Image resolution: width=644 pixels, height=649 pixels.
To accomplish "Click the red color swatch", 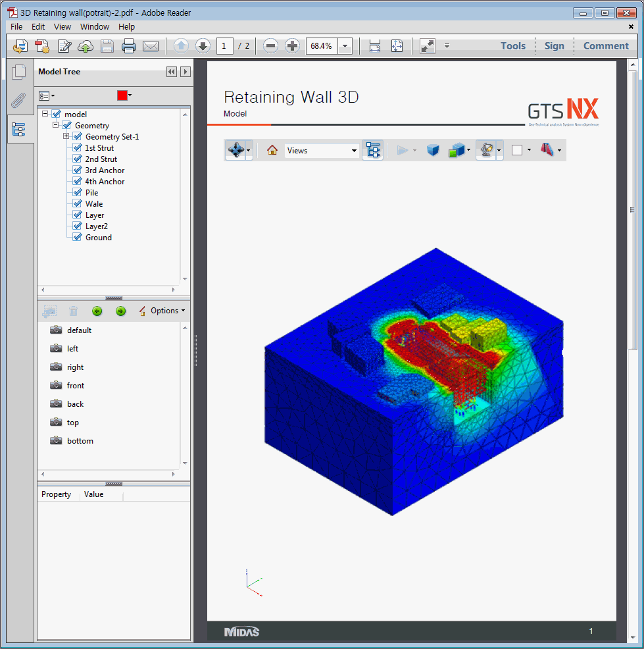I will pos(122,95).
